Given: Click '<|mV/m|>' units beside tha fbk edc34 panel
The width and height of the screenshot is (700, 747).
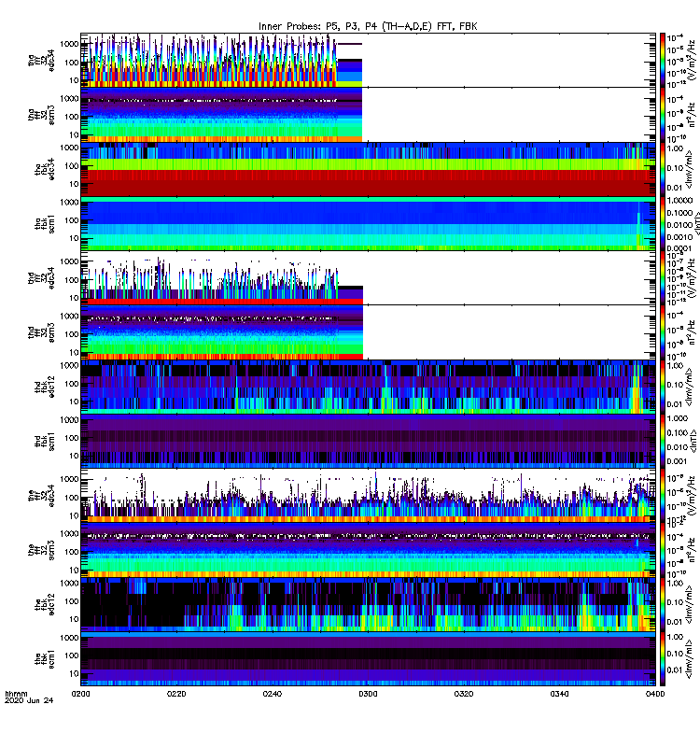Looking at the screenshot, I should (690, 170).
